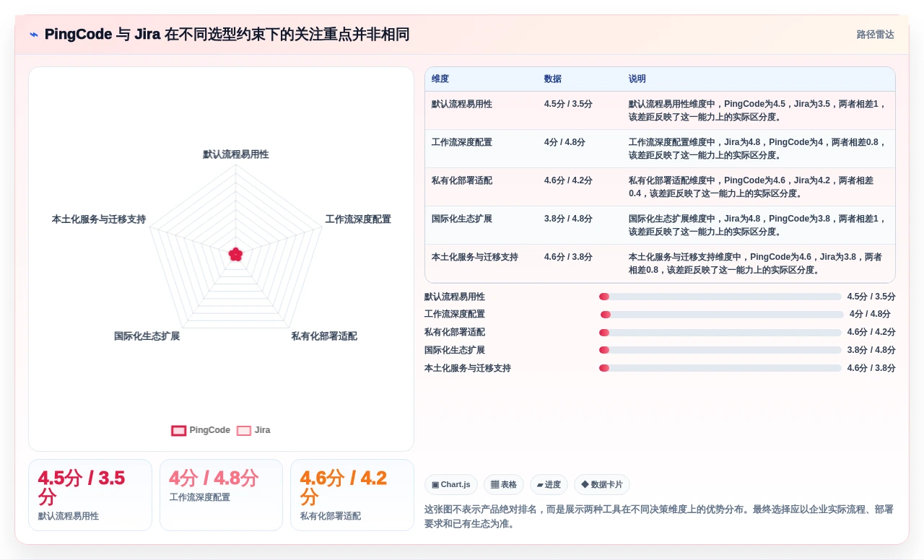Click progress list label 本土化服务与迁移支持

(468, 368)
